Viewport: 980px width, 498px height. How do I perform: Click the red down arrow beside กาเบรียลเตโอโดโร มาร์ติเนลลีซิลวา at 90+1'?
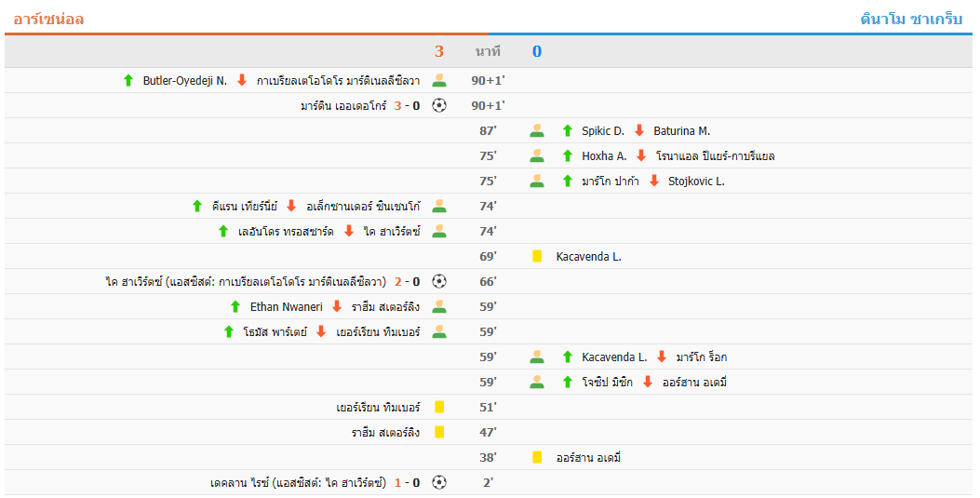[242, 81]
